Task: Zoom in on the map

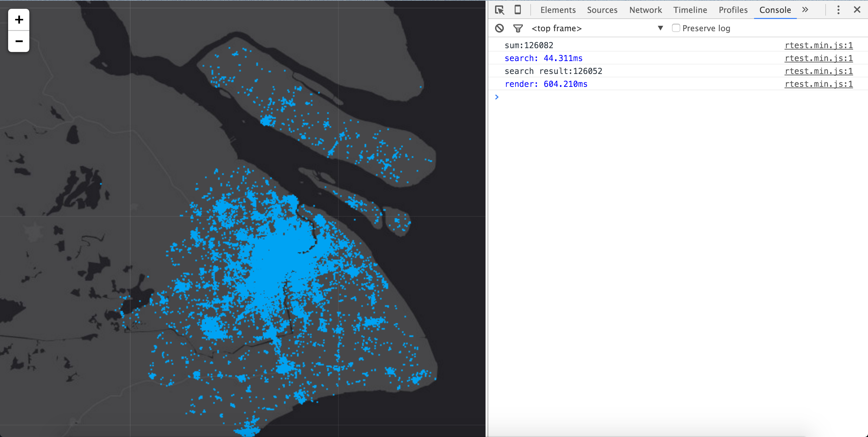Action: 19,20
